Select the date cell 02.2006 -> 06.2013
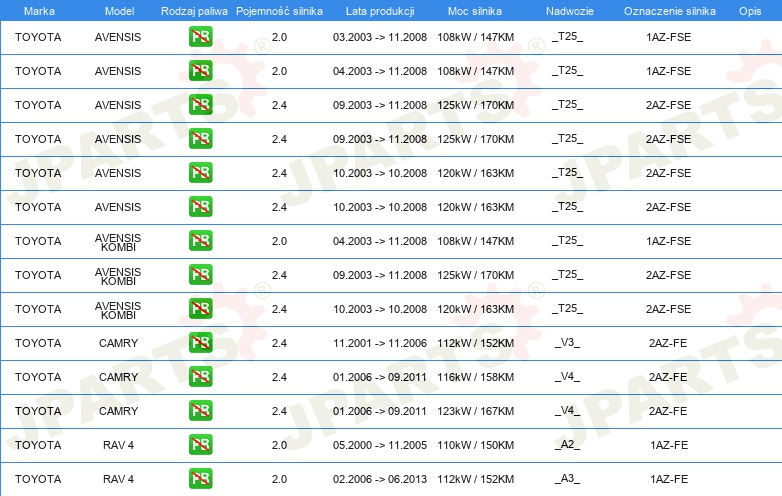The width and height of the screenshot is (782, 496). (x=380, y=479)
